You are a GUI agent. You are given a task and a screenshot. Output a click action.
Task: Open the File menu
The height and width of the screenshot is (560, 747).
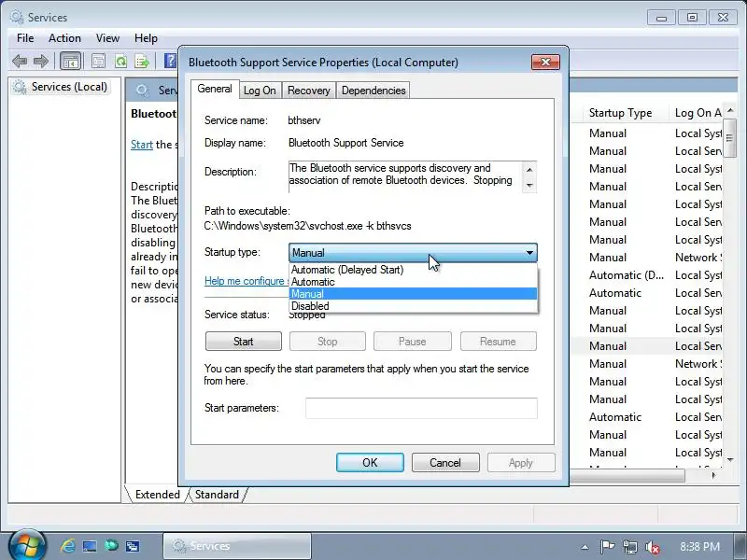click(25, 38)
